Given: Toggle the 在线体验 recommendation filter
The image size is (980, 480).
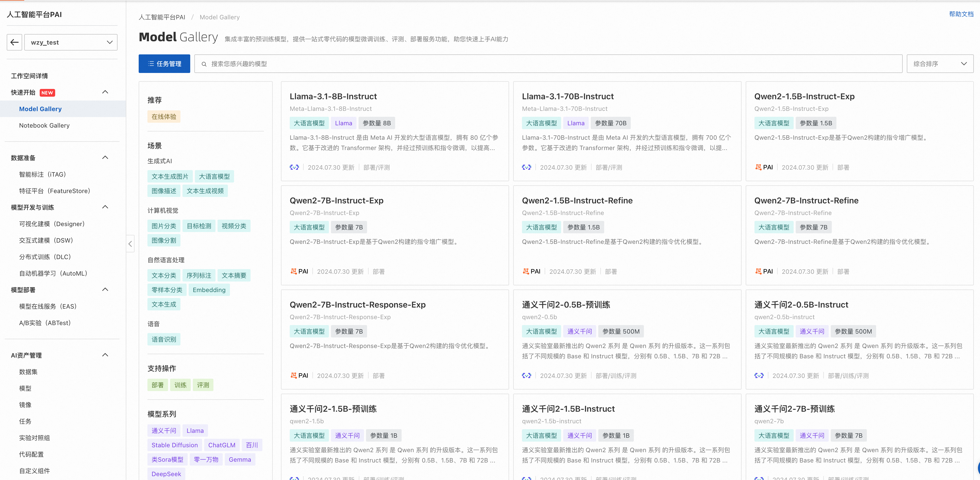Looking at the screenshot, I should pyautogui.click(x=164, y=117).
